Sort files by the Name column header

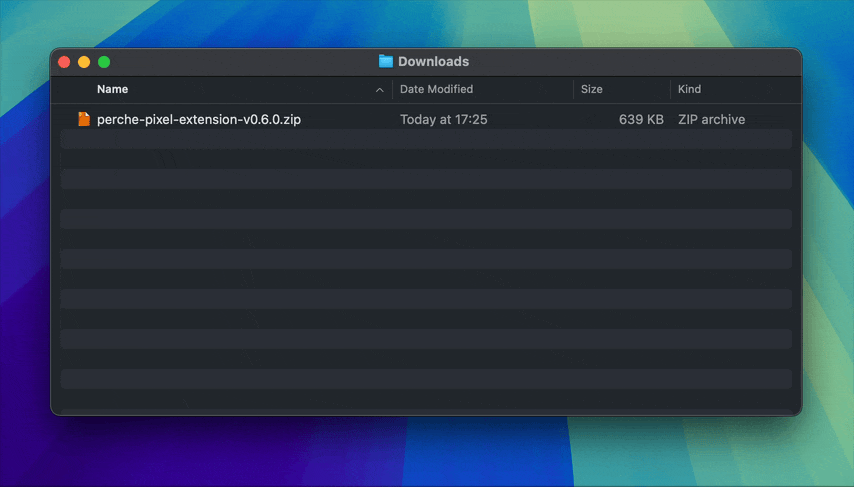112,89
